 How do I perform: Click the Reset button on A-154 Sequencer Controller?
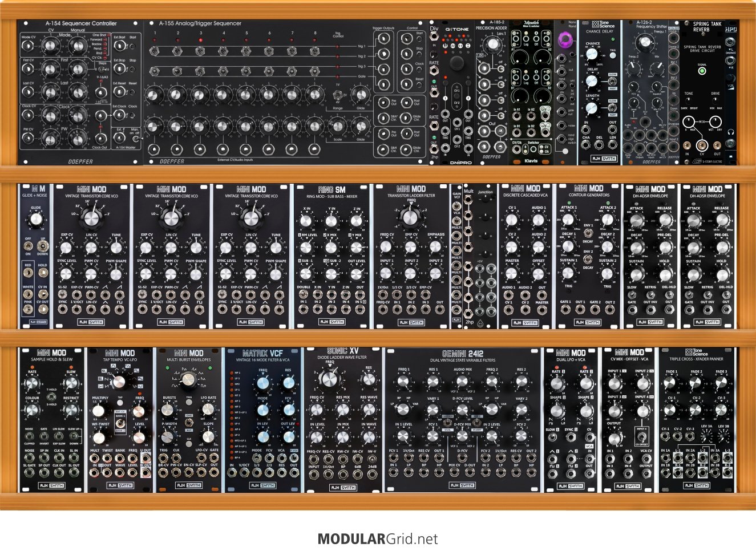[x=132, y=91]
